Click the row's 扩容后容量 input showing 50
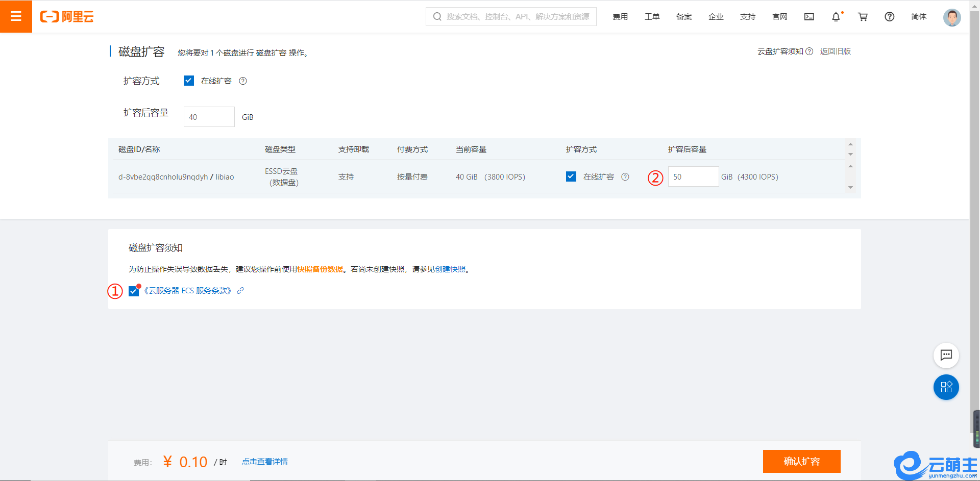This screenshot has width=980, height=481. [x=693, y=176]
